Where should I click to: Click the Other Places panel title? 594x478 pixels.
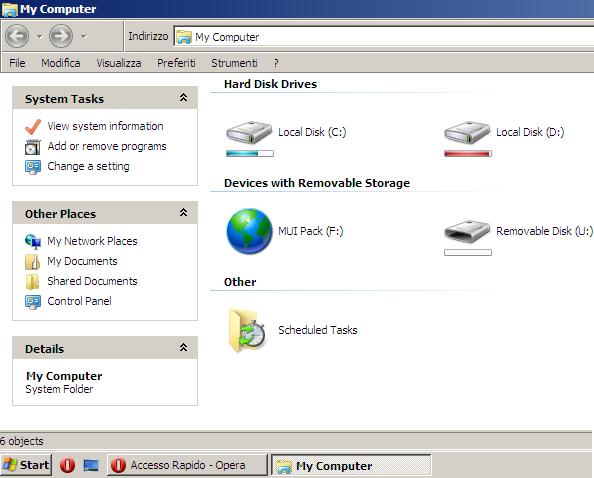[x=60, y=214]
